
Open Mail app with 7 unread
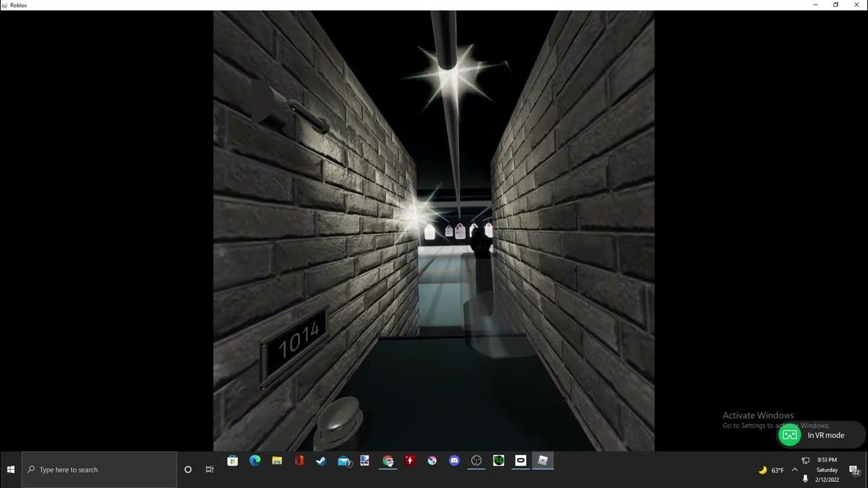[x=344, y=461]
